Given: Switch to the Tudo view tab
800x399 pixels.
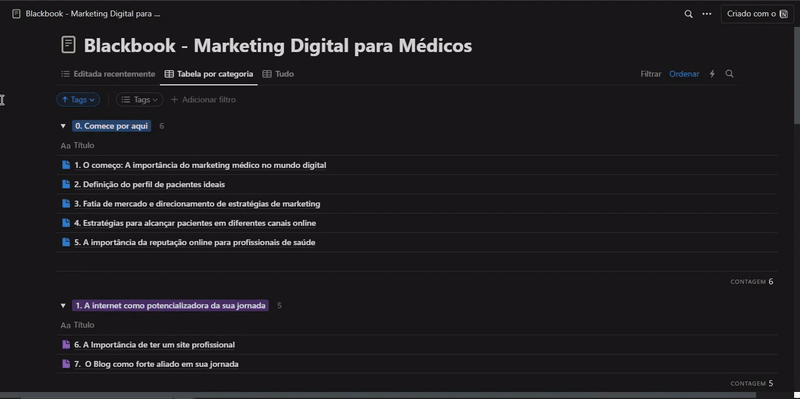Looking at the screenshot, I should [x=278, y=74].
